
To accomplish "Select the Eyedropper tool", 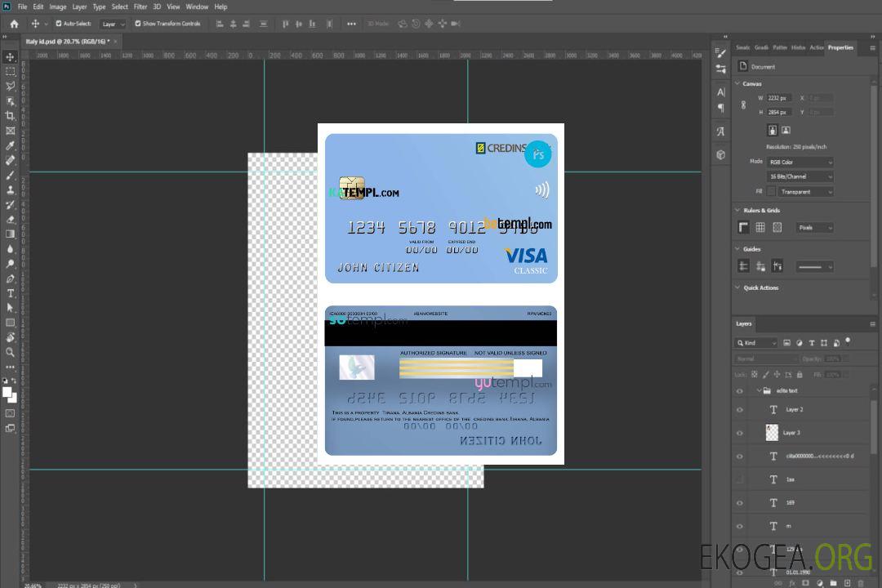I will tap(10, 145).
